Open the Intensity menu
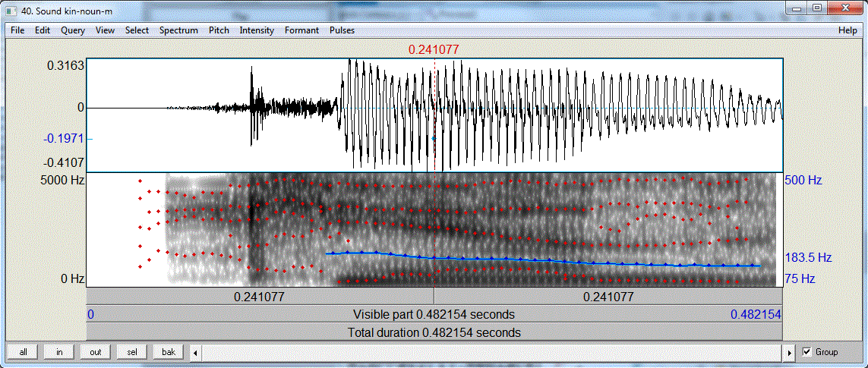This screenshot has height=368, width=868. [x=257, y=30]
